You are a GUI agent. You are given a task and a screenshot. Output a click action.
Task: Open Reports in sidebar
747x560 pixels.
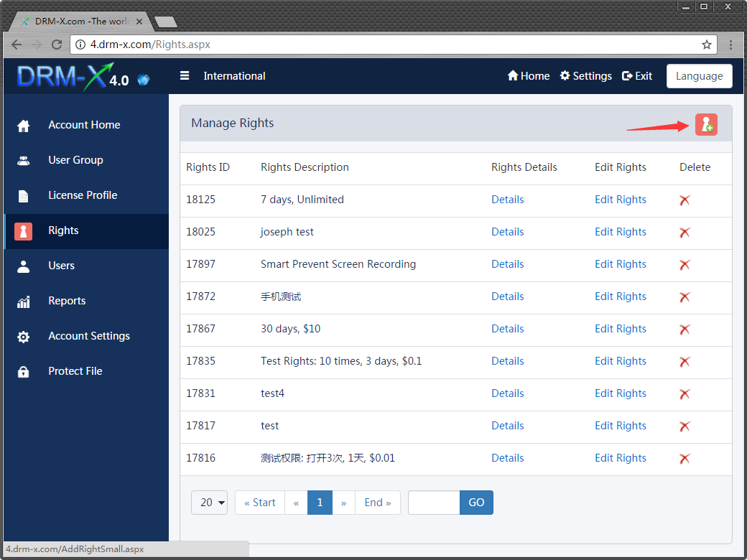coord(86,301)
